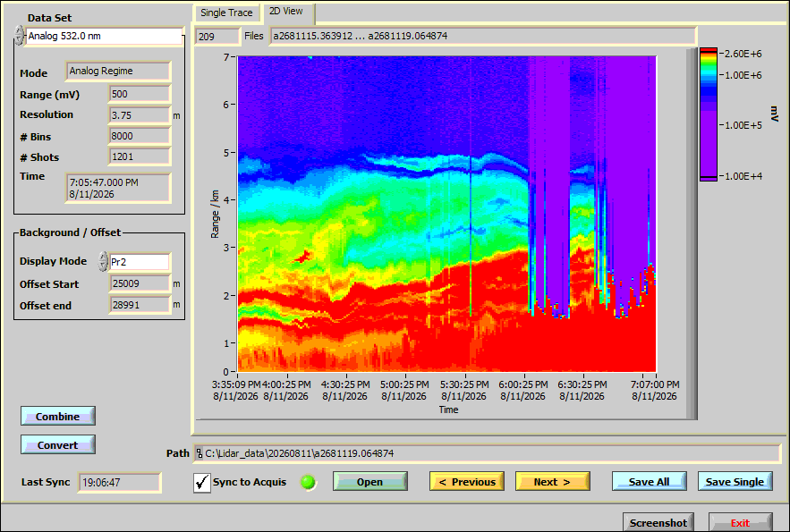Click the 1.00E+6 color scale label
Screen dimensions: 790x532
[743, 75]
